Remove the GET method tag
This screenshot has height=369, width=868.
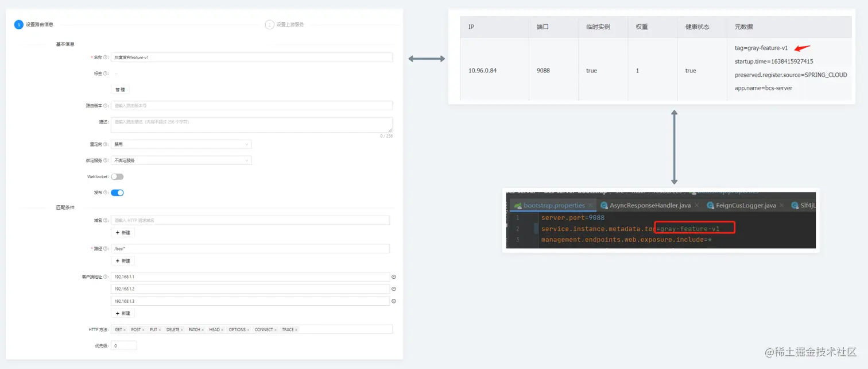[125, 329]
